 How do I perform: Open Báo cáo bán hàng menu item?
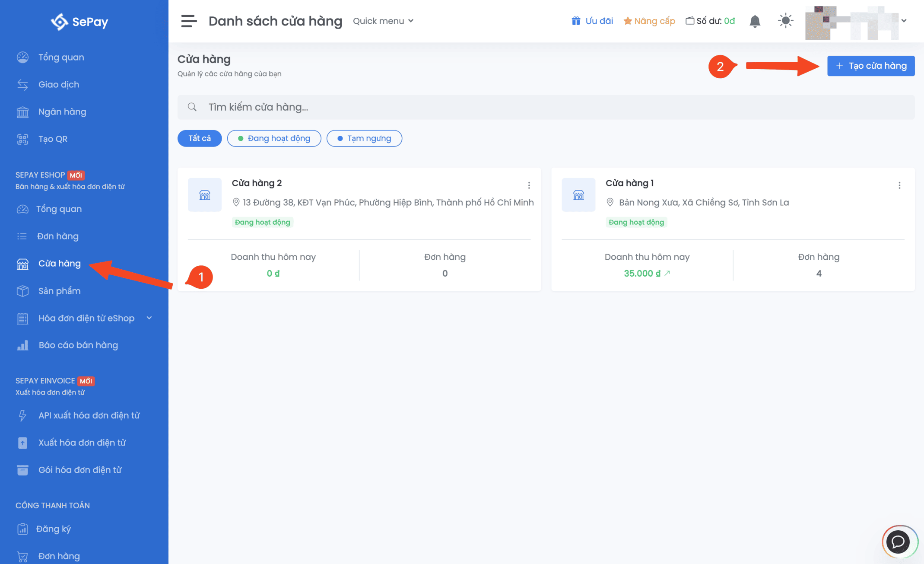(x=78, y=345)
